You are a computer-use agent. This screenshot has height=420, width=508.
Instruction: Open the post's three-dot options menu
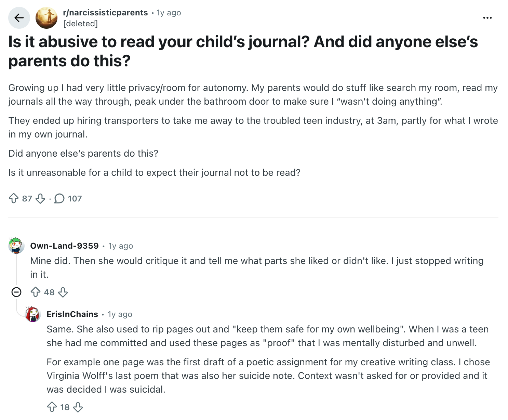pyautogui.click(x=487, y=18)
